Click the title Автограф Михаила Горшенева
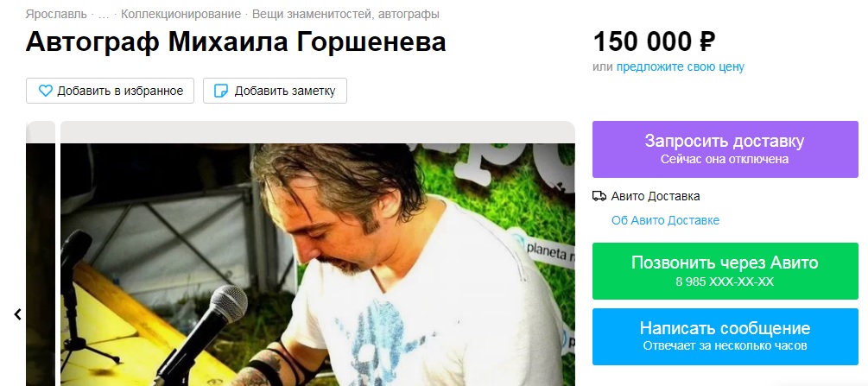This screenshot has width=868, height=386. coord(236,42)
